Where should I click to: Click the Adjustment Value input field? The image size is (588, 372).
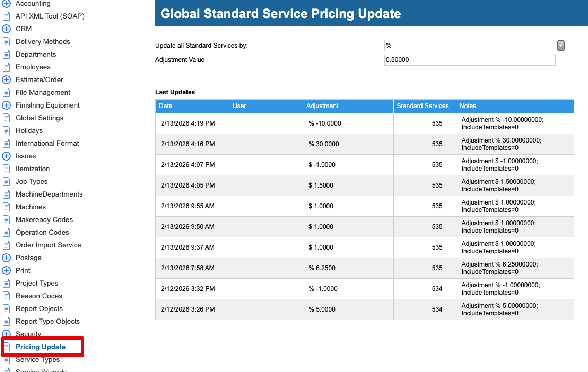click(470, 60)
